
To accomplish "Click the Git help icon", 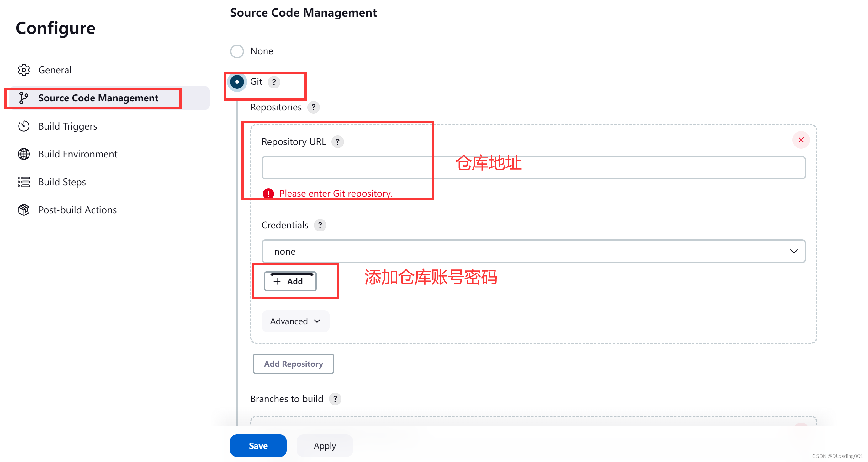I will [x=274, y=82].
